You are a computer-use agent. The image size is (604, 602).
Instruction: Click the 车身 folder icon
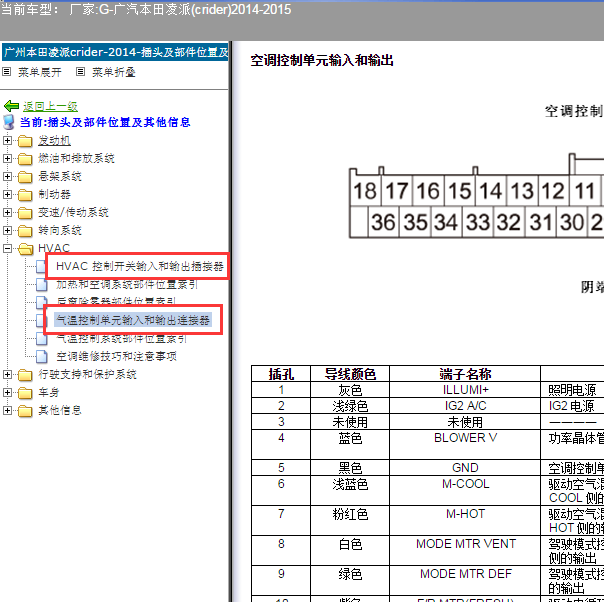coord(25,393)
